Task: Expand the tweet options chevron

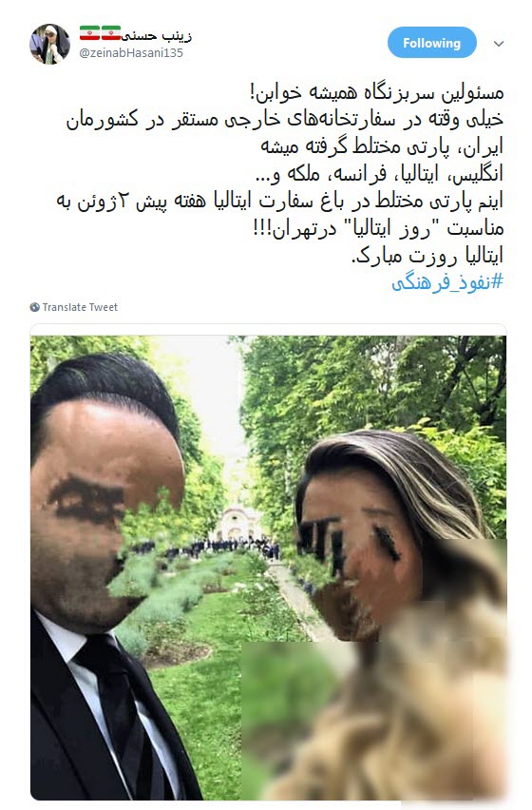Action: tap(499, 44)
